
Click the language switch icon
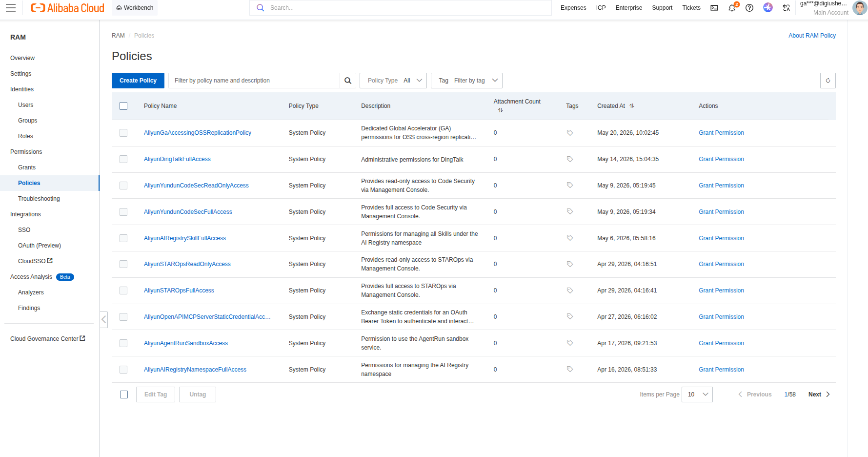(786, 8)
